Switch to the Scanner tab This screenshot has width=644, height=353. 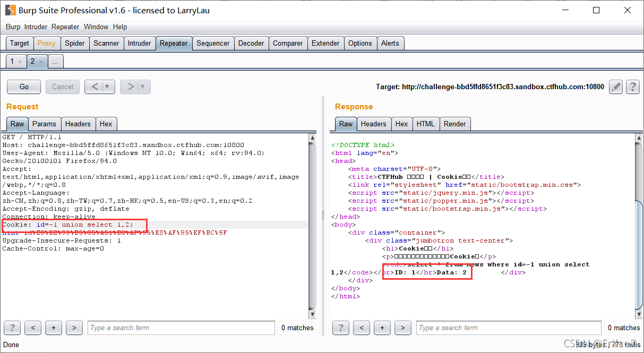106,43
